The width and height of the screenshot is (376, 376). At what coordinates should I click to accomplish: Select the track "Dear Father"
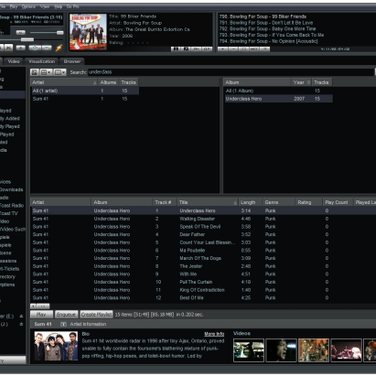pos(203,234)
